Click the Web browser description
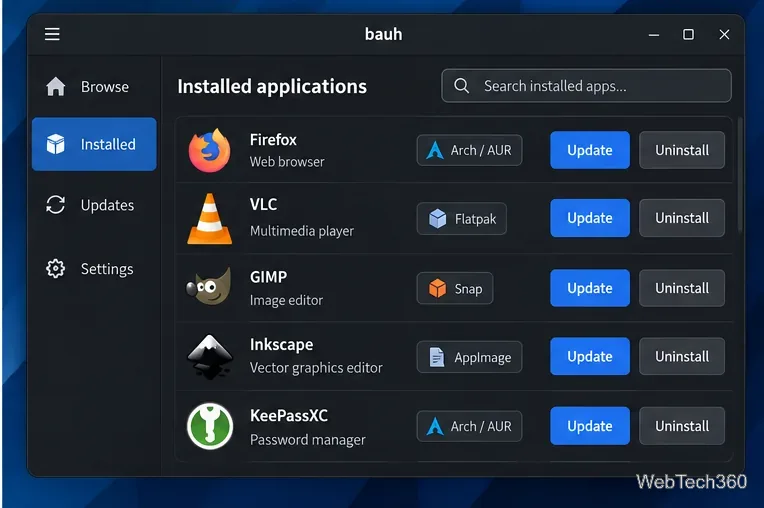764x508 pixels. [287, 162]
